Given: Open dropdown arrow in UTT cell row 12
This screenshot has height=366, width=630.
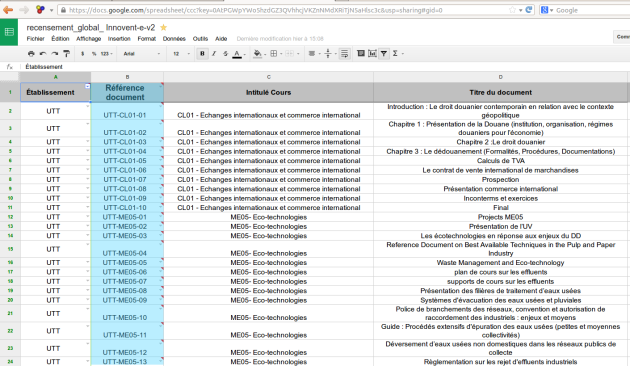Looking at the screenshot, I should tap(88, 216).
